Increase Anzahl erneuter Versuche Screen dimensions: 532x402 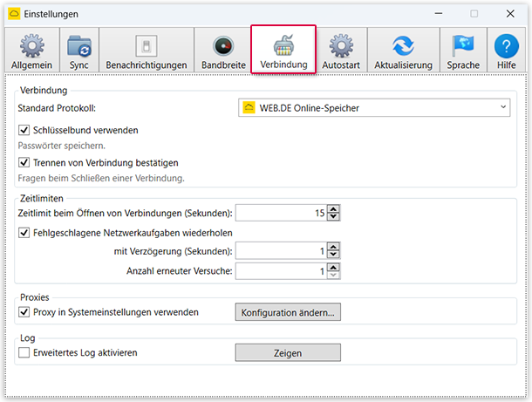333,268
